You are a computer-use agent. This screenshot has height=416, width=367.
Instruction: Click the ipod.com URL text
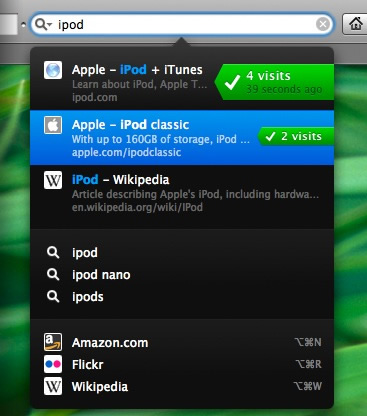(x=95, y=97)
